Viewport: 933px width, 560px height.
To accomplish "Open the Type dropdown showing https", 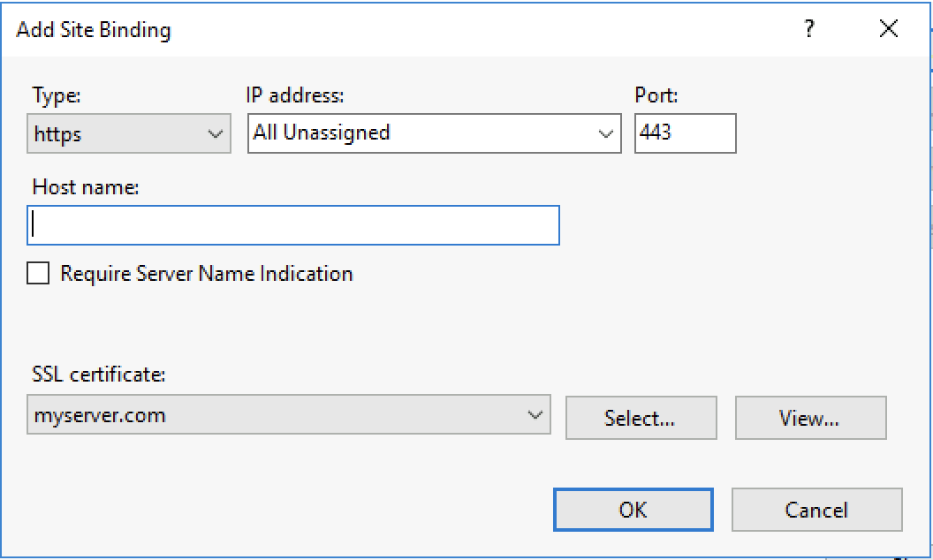I will point(129,134).
